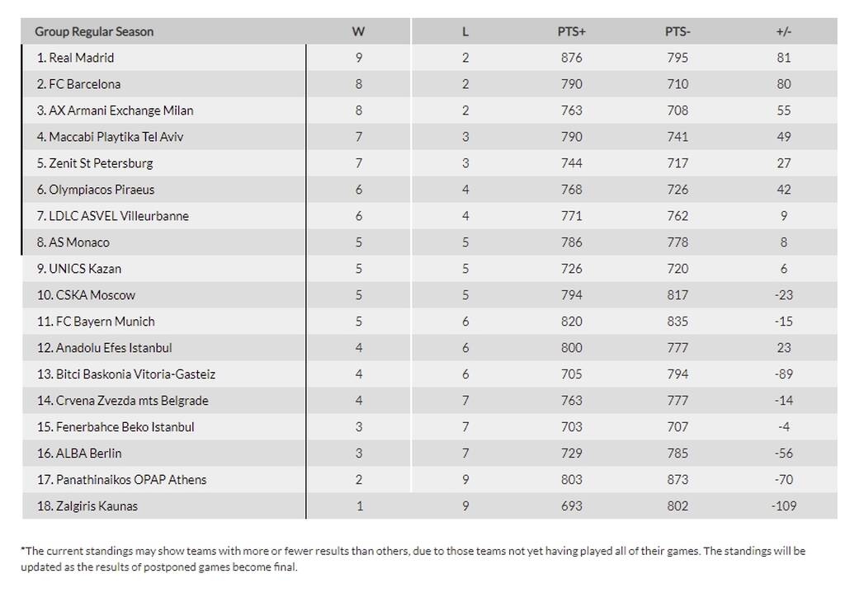Image resolution: width=845 pixels, height=616 pixels.
Task: Open AS Monaco team entry
Action: coord(73,242)
